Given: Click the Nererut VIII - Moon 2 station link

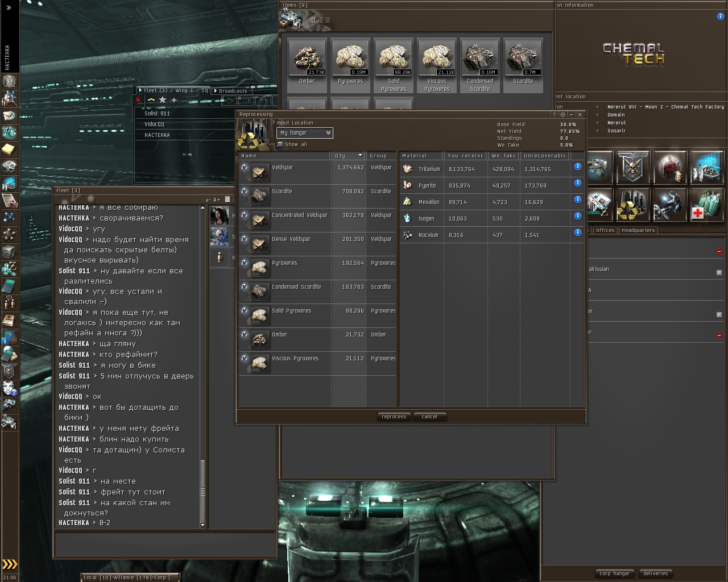Looking at the screenshot, I should click(666, 107).
